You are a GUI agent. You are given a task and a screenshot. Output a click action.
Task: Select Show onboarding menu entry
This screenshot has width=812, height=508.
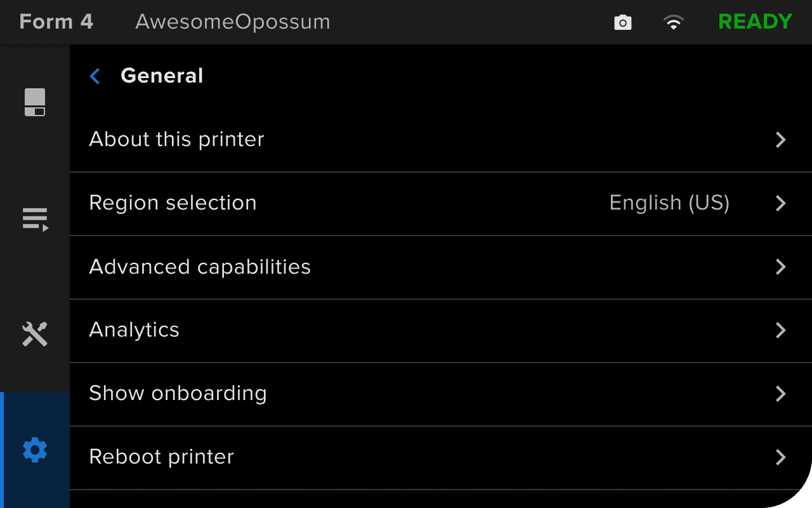point(178,394)
